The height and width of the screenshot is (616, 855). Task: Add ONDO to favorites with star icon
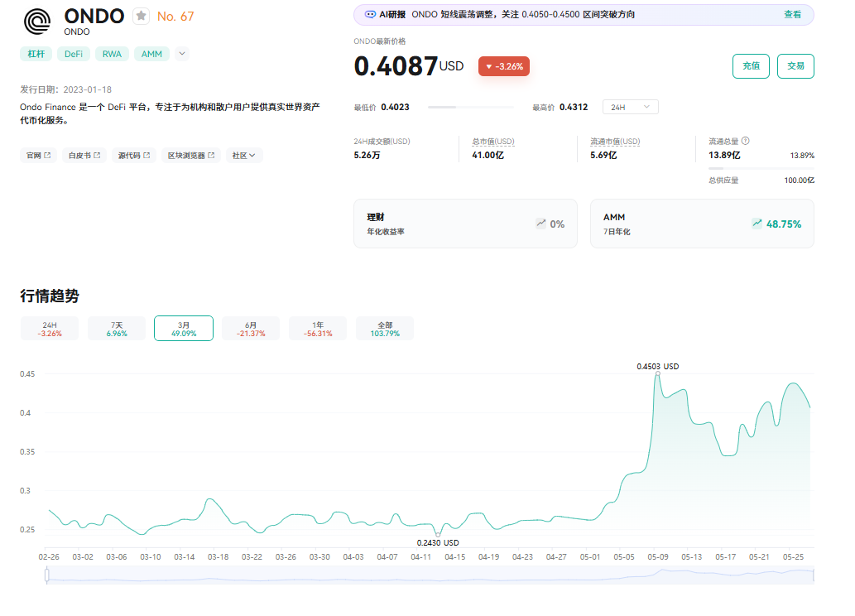tap(142, 17)
